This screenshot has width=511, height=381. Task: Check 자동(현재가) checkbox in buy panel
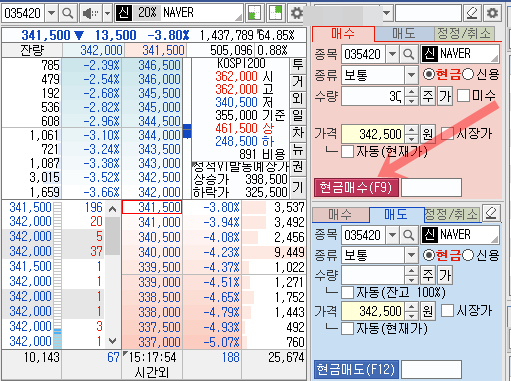348,152
